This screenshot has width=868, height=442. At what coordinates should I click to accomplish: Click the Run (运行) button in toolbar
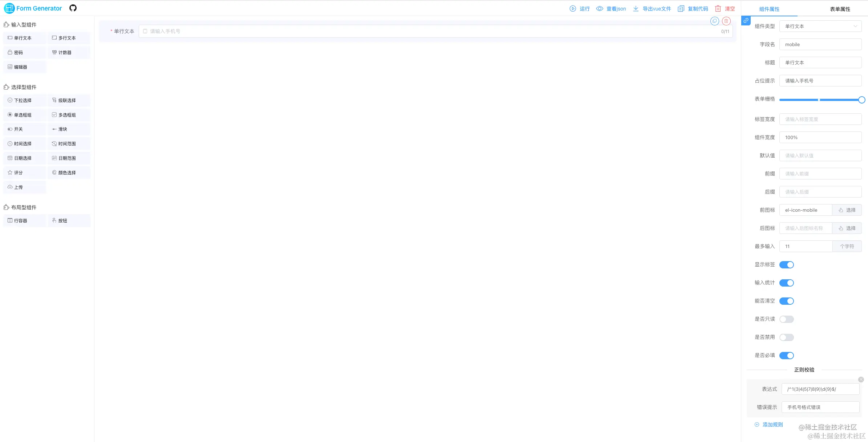(x=580, y=9)
